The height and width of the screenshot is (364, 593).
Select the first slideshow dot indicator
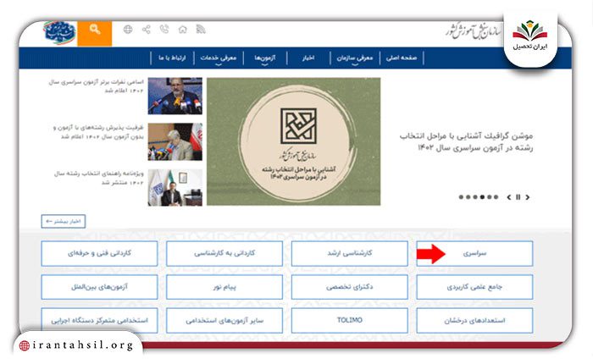tap(461, 197)
